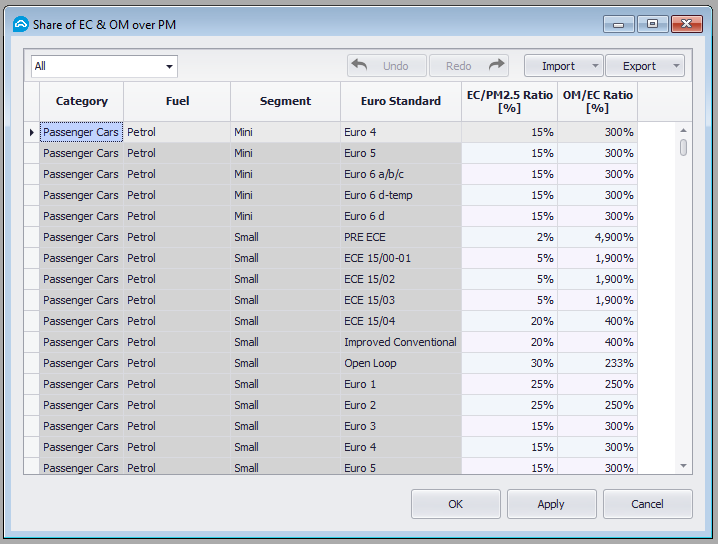Image resolution: width=718 pixels, height=544 pixels.
Task: Click the ECE 15/00-01 cell
Action: click(401, 258)
